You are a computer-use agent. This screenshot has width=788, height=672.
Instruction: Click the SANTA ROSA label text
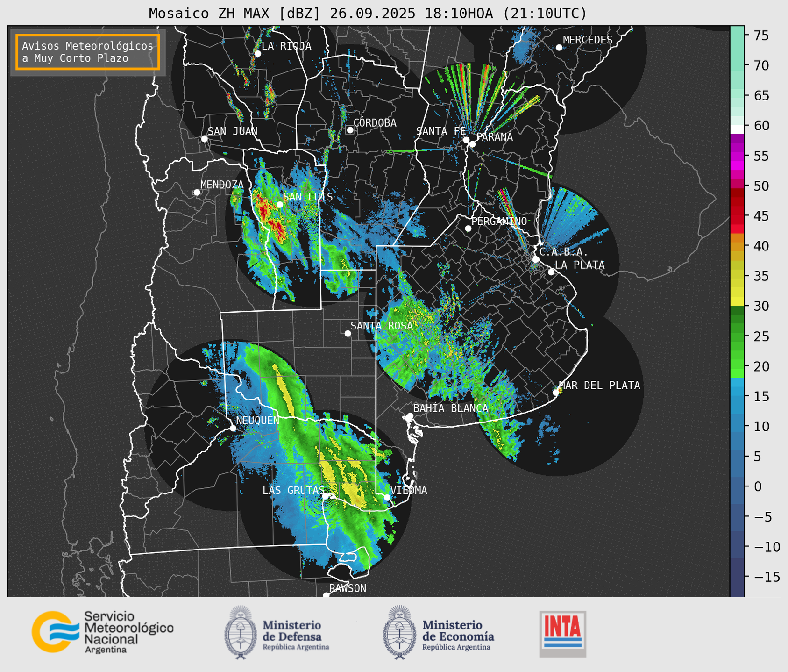coord(382,326)
